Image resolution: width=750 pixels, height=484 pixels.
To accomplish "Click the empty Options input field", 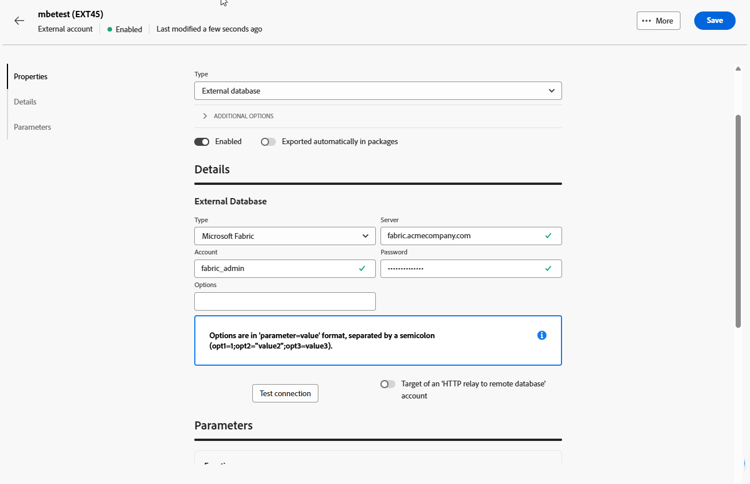I will [x=285, y=301].
